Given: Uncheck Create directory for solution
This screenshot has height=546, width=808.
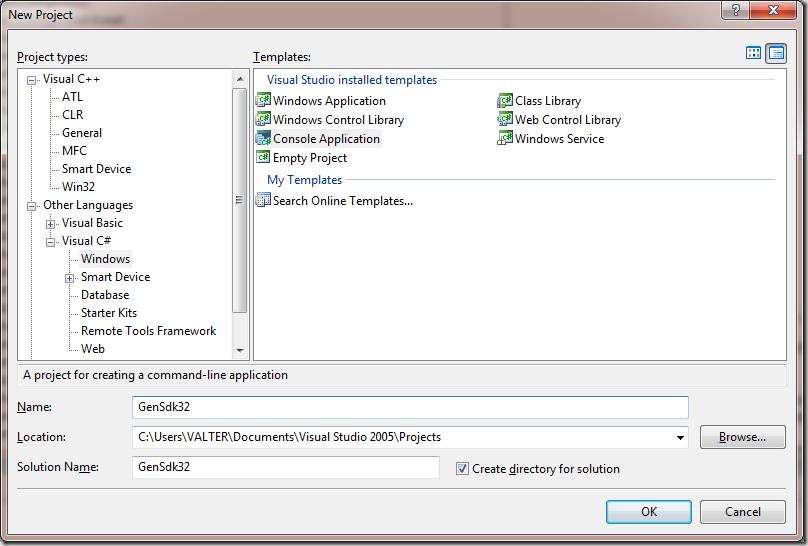Looking at the screenshot, I should click(462, 468).
